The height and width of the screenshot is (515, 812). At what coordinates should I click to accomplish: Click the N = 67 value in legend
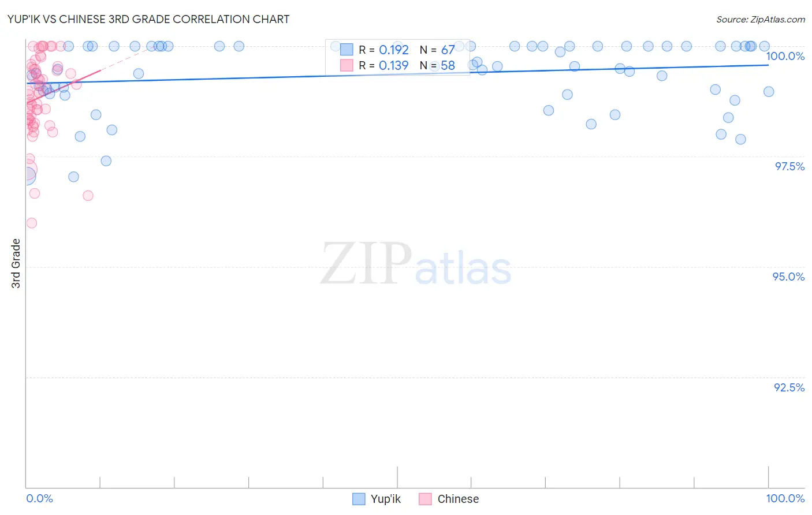[x=437, y=50]
